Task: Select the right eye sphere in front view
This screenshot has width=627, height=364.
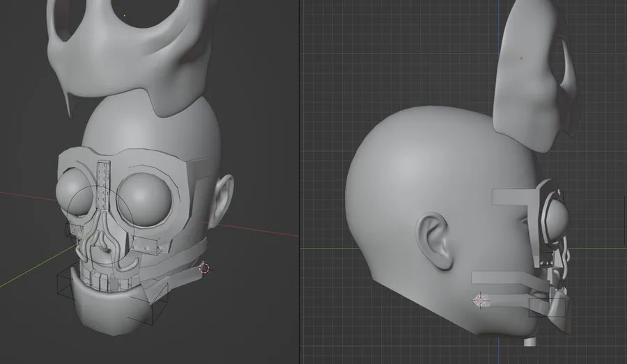Action: (x=144, y=198)
